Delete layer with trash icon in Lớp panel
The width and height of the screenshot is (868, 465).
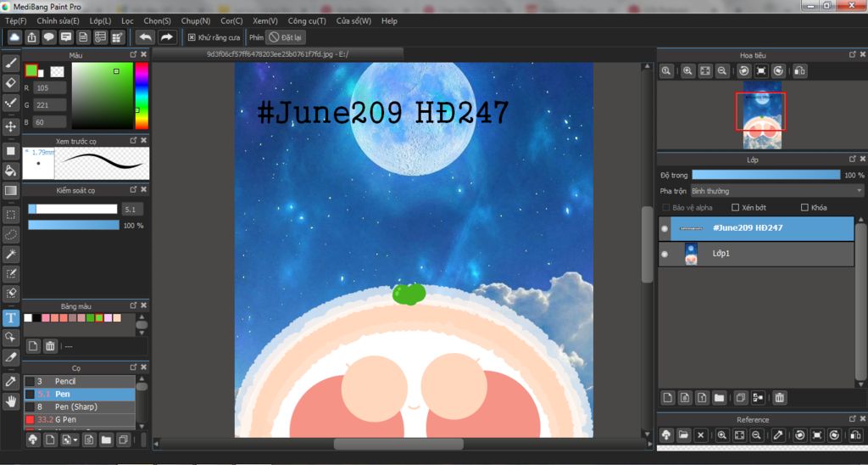tap(780, 397)
